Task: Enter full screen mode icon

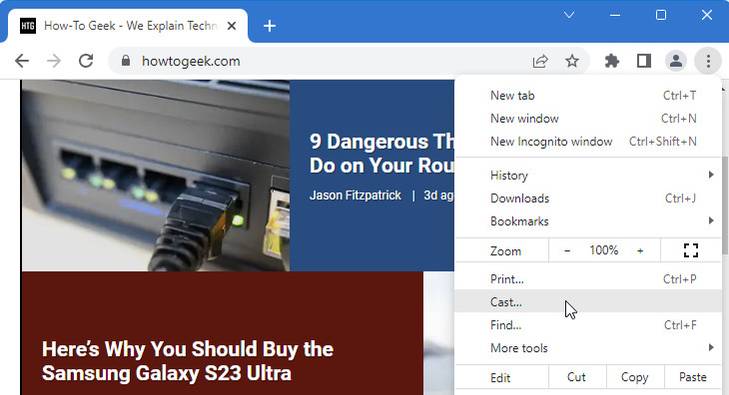Action: [x=691, y=250]
